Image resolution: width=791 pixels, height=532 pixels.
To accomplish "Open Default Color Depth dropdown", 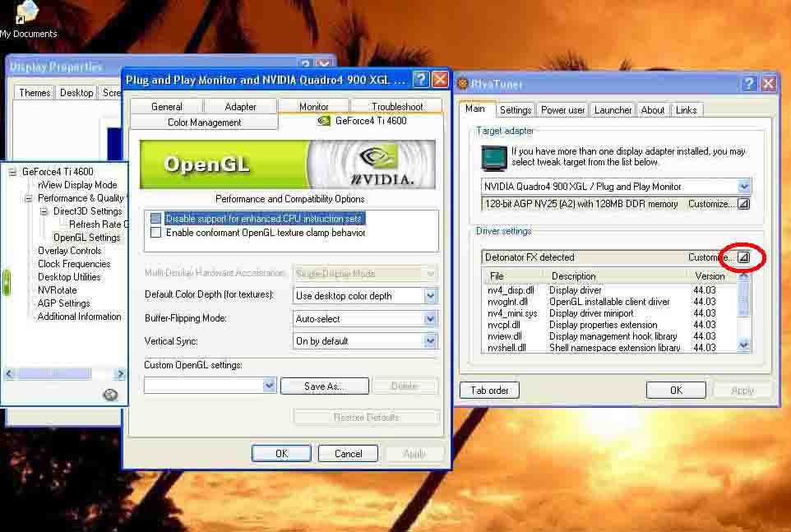I will click(x=430, y=295).
